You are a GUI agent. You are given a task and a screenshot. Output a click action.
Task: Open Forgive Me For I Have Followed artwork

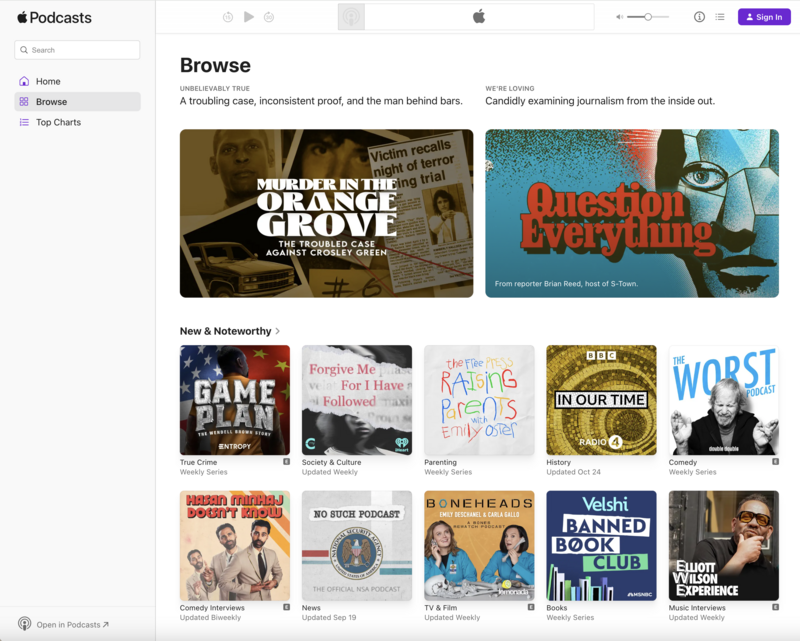click(x=357, y=400)
